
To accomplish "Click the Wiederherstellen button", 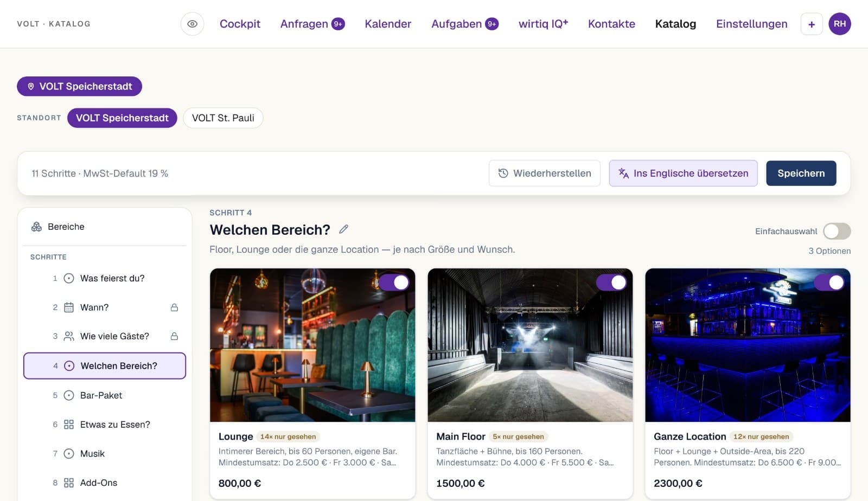I will tap(544, 174).
